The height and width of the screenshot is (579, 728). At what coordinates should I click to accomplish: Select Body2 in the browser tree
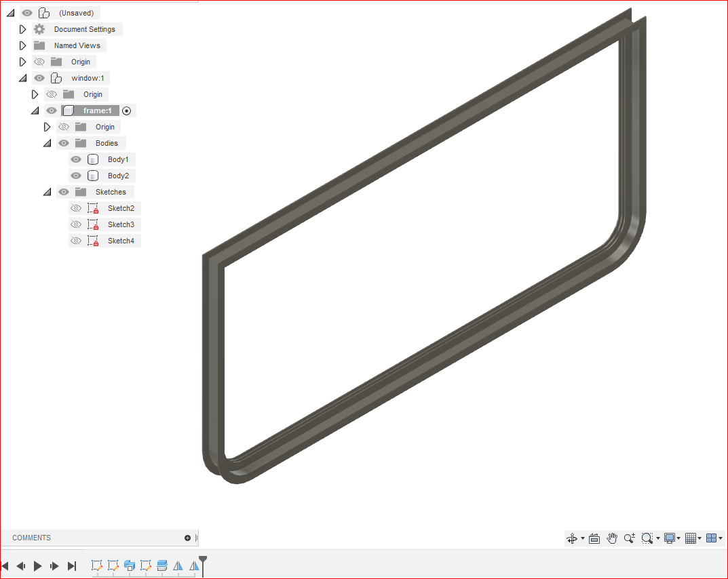click(x=118, y=176)
